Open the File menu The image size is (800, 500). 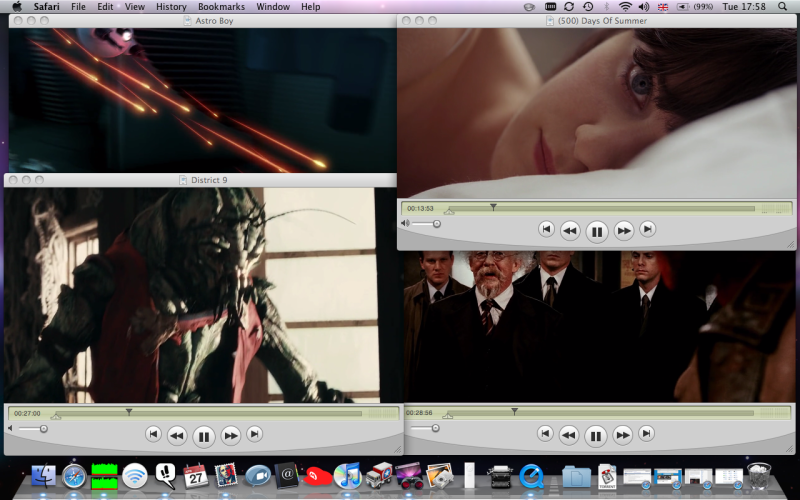(x=78, y=7)
